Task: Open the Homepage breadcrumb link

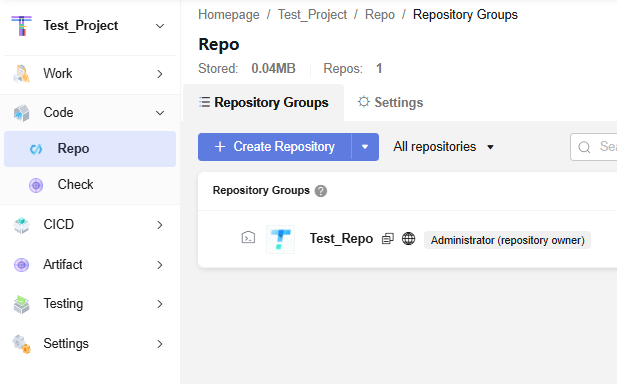Action: pyautogui.click(x=229, y=15)
